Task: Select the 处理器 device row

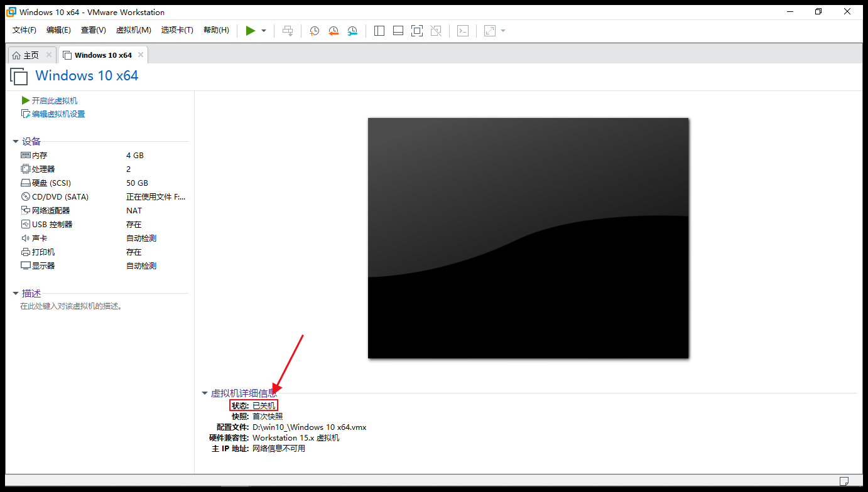Action: (x=104, y=169)
